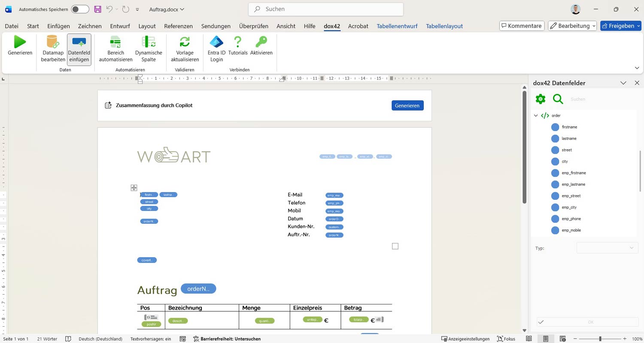Open the Dynamische Spalte tool
Screen dimensions: 644x343
click(x=148, y=47)
